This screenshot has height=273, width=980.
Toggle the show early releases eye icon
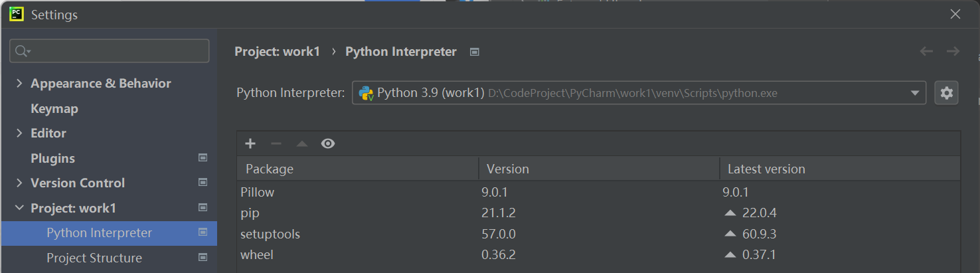(328, 143)
